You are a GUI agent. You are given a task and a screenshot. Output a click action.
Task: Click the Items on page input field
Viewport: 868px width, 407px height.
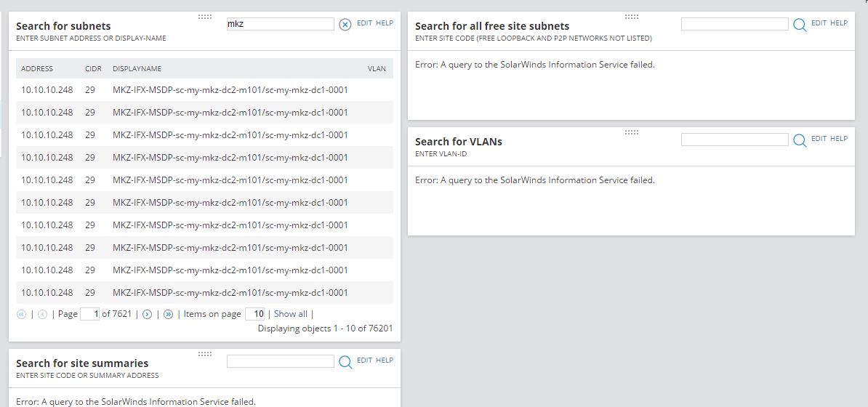255,314
